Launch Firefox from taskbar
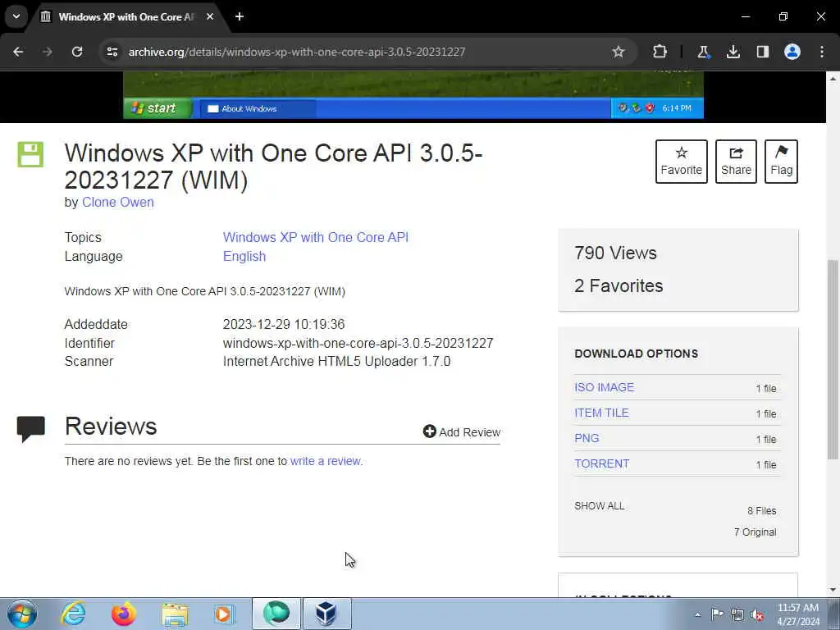The image size is (840, 630). coord(124,614)
